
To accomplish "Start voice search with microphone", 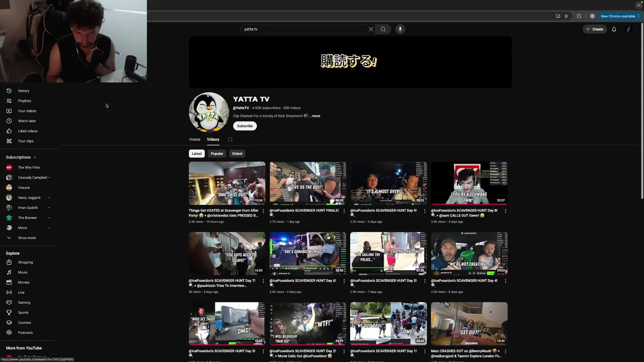I will [x=400, y=29].
